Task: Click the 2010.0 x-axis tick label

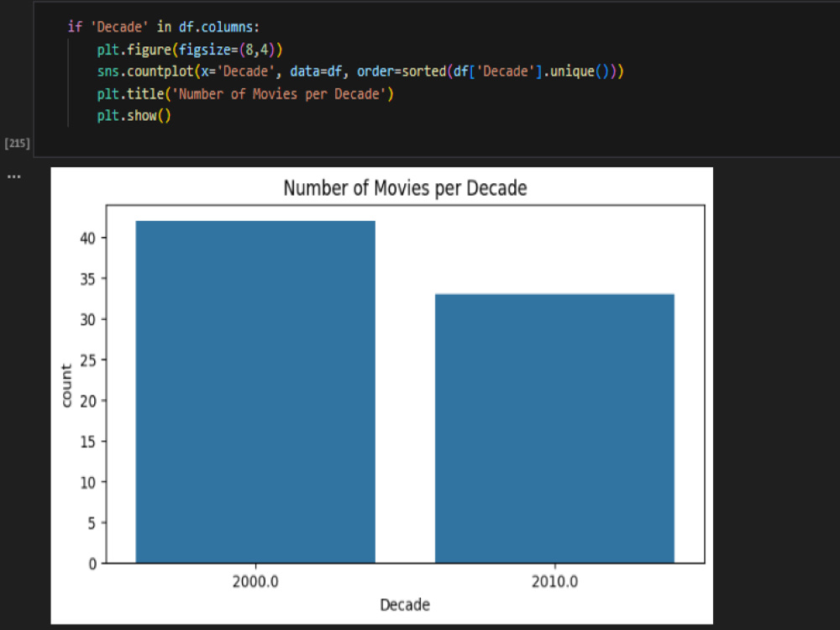Action: pos(554,582)
